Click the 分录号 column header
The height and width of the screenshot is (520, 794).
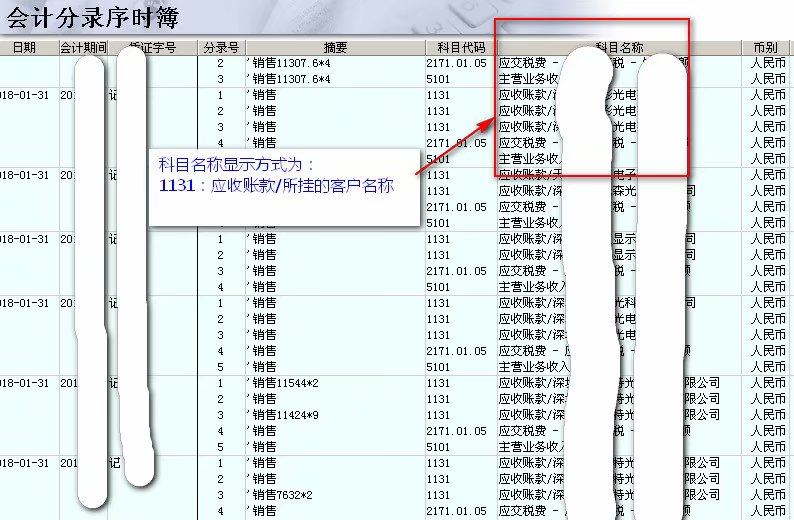click(x=220, y=47)
